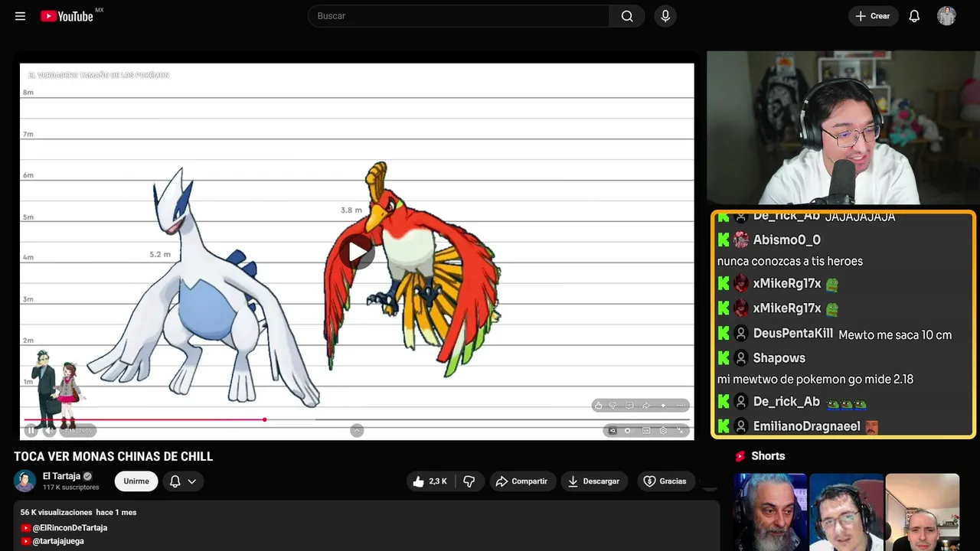Open the account avatar menu
The height and width of the screenshot is (551, 980).
[x=946, y=16]
